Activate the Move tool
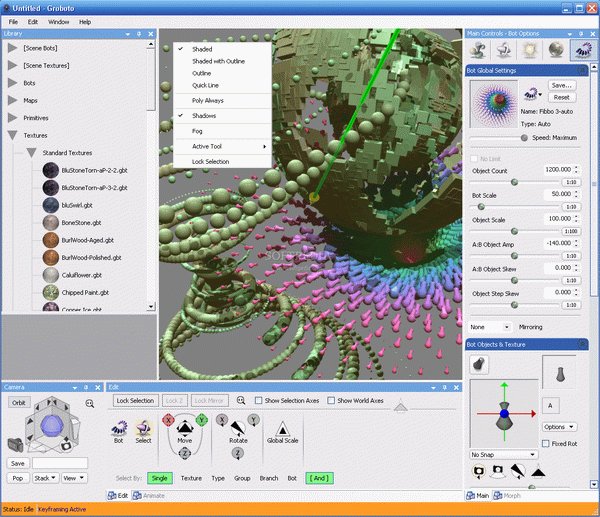The height and width of the screenshot is (517, 600). tap(184, 426)
